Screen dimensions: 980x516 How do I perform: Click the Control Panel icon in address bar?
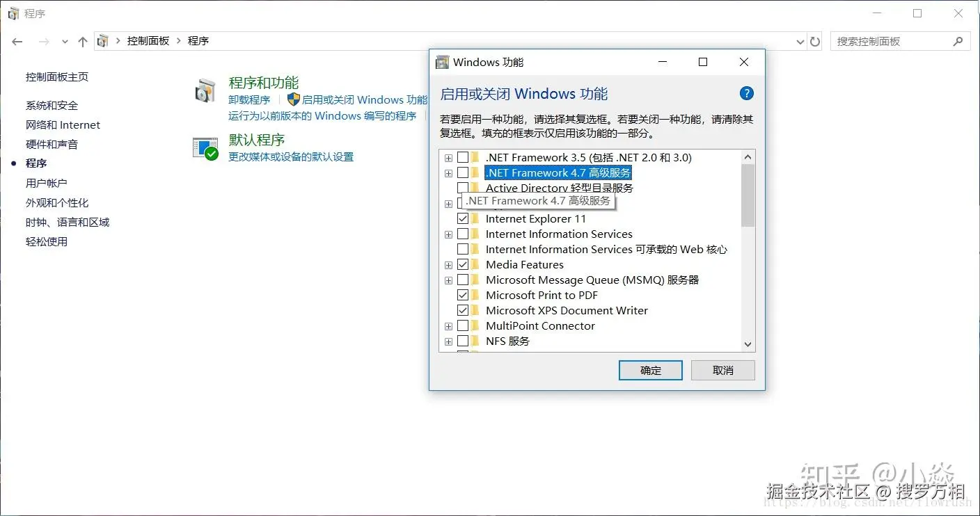click(103, 41)
